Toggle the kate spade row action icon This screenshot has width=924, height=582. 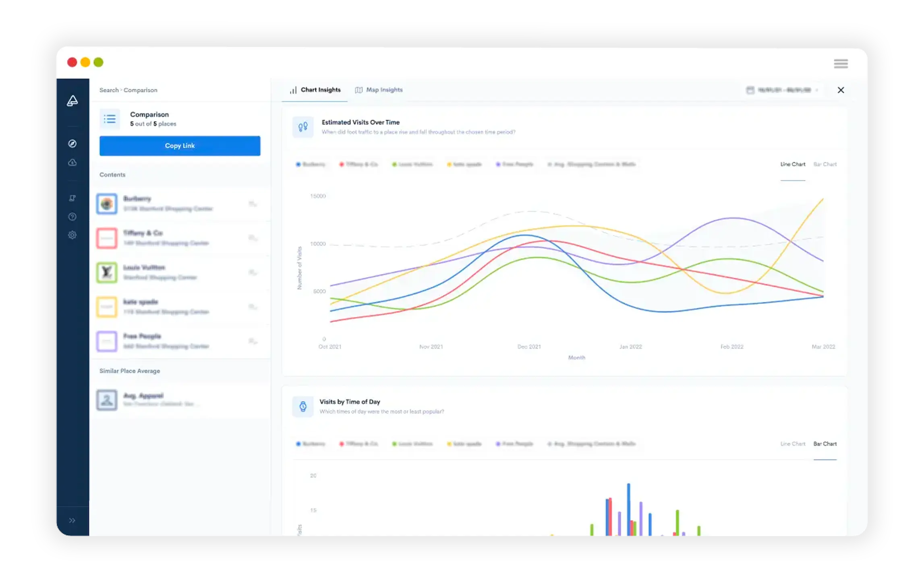click(253, 307)
